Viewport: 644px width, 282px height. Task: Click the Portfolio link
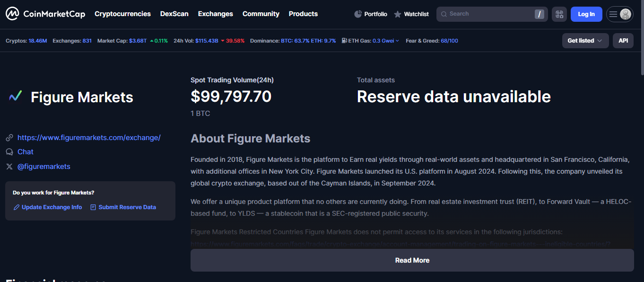[375, 14]
